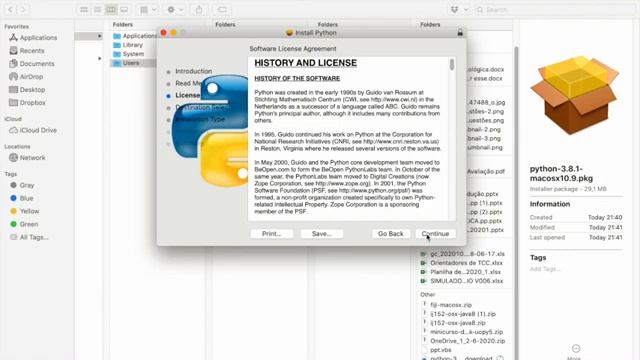Select the Introduction installer step
Screen dimensions: 640x360
click(193, 71)
